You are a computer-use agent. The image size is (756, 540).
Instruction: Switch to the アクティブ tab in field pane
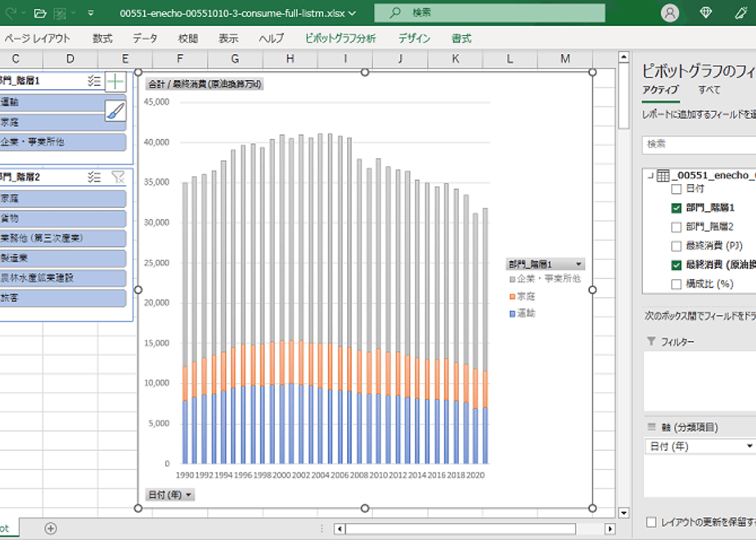pyautogui.click(x=660, y=90)
